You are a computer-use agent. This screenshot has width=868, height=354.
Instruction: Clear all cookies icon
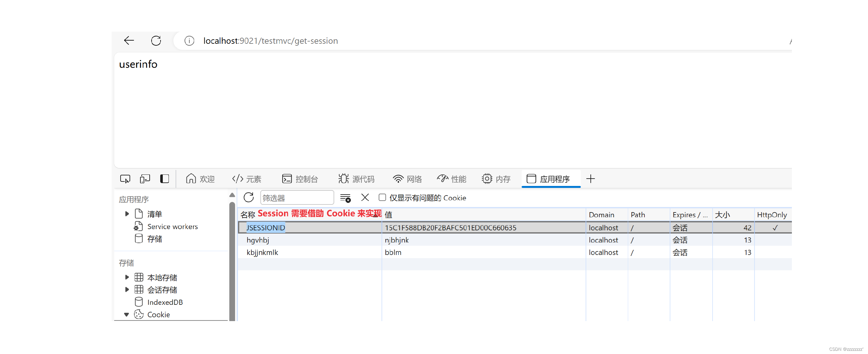pyautogui.click(x=345, y=198)
